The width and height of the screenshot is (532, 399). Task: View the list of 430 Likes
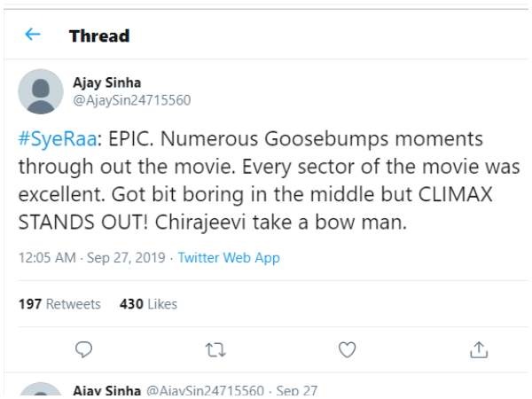(148, 304)
